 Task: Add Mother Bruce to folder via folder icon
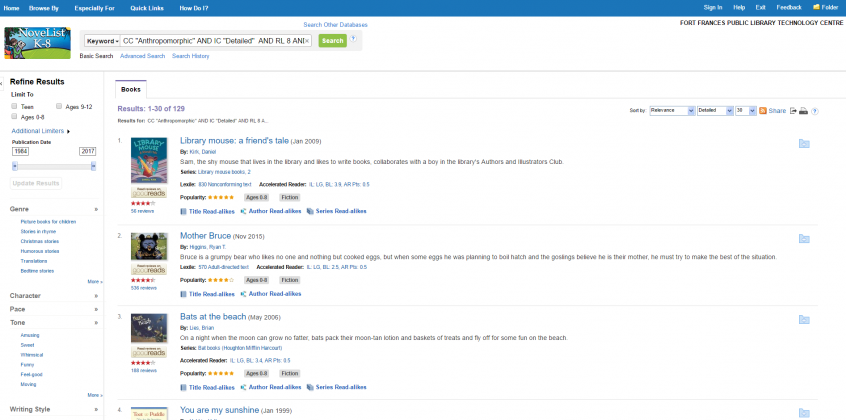click(804, 238)
